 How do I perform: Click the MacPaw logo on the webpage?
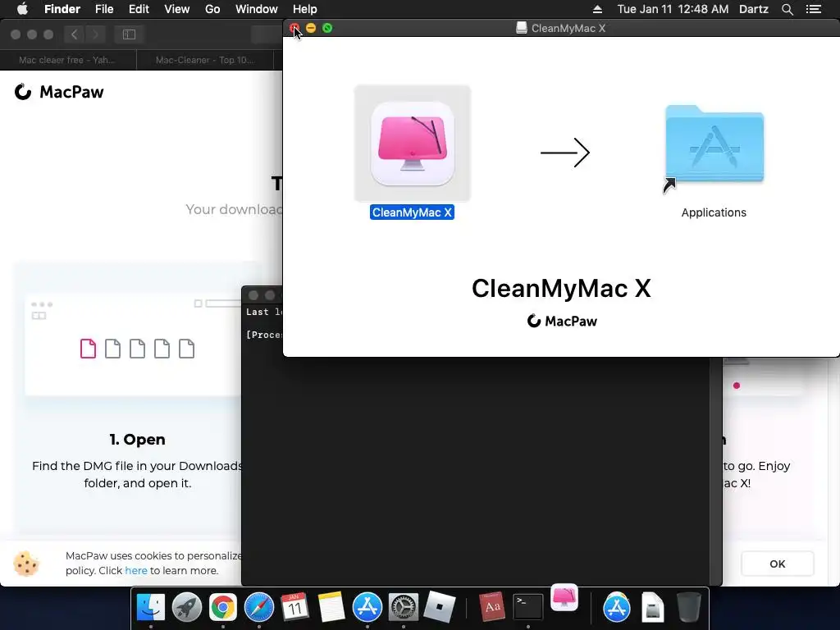click(59, 92)
